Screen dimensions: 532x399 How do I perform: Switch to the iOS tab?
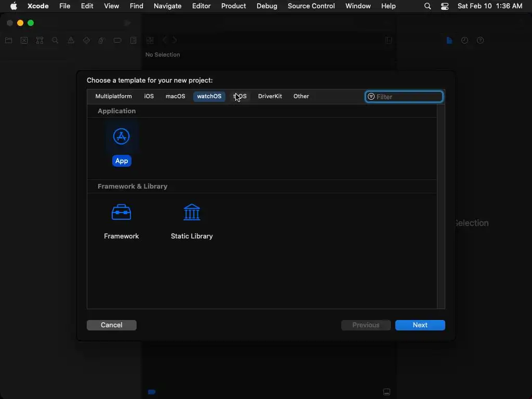click(x=149, y=96)
